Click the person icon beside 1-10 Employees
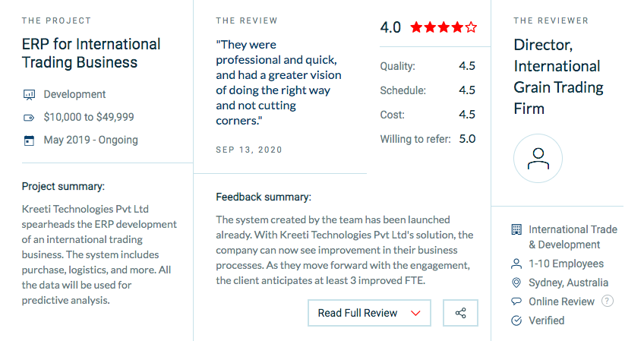 click(x=516, y=264)
